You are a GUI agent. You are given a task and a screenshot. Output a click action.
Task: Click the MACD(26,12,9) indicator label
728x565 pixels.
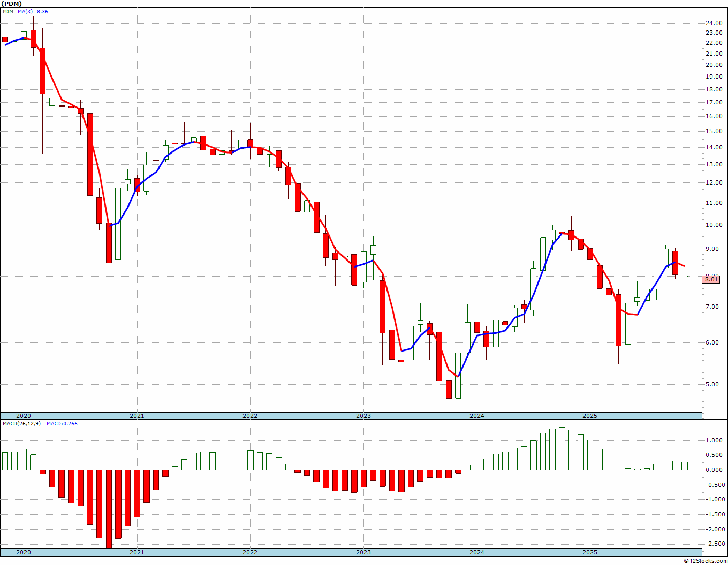point(22,424)
